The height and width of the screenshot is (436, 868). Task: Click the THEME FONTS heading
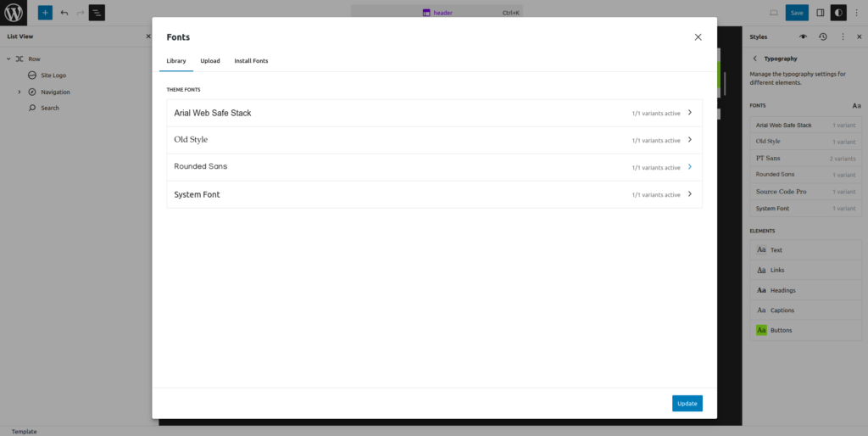tap(183, 89)
